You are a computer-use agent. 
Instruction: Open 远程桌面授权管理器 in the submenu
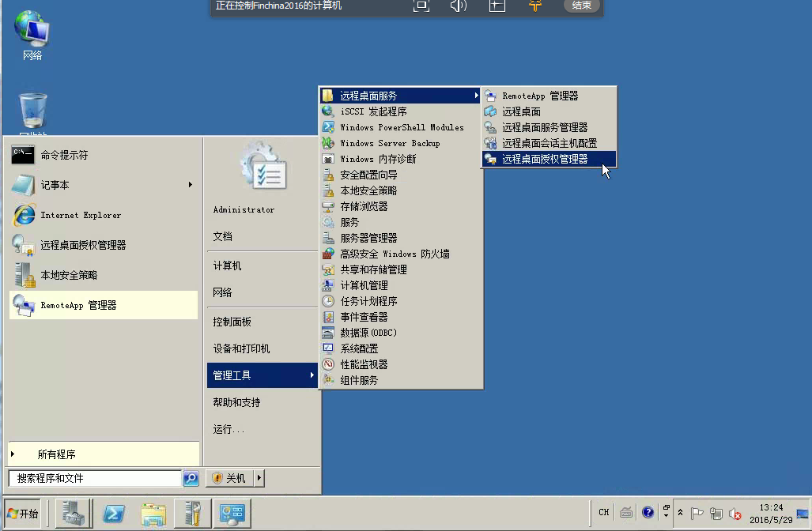pos(549,159)
